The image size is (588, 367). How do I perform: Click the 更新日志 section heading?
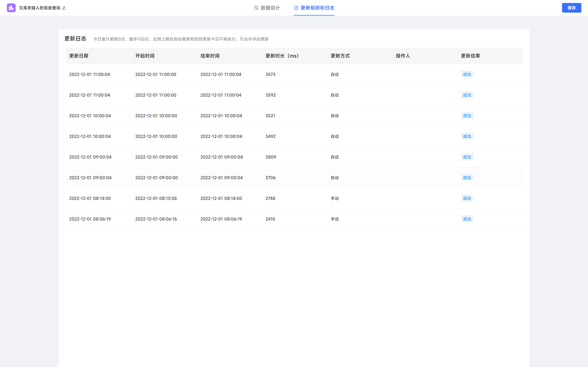75,39
